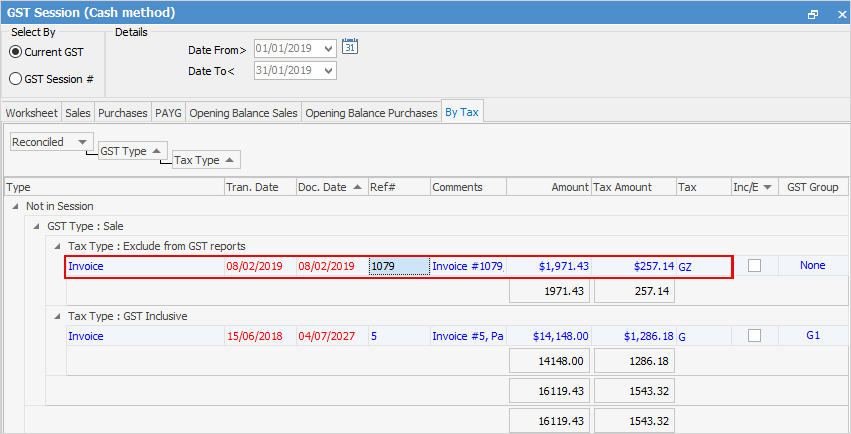The width and height of the screenshot is (851, 434).
Task: Click the GST Type sort arrow
Action: [156, 151]
